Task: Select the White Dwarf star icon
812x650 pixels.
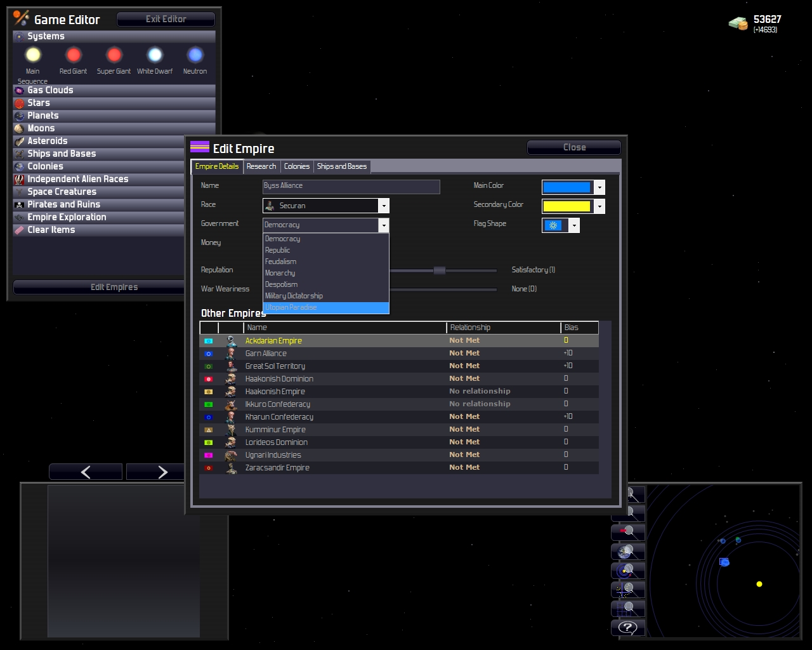Action: tap(155, 55)
